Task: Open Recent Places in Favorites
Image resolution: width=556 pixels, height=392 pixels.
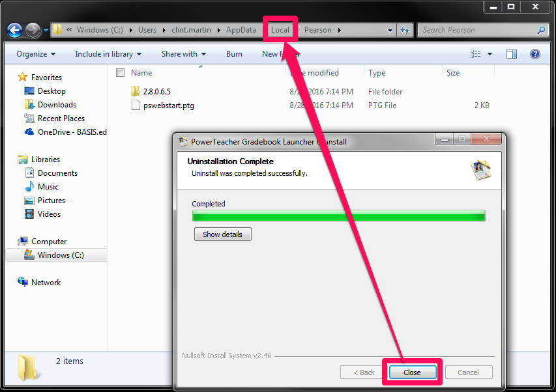Action: 61,119
